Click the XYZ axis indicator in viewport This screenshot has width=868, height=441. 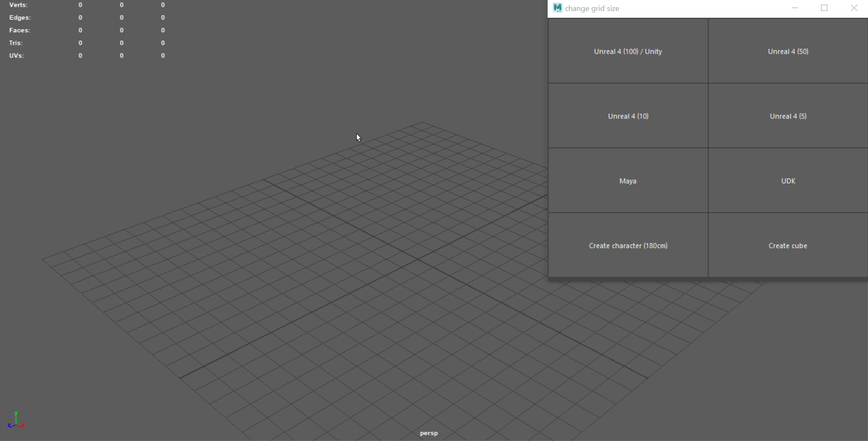16,420
